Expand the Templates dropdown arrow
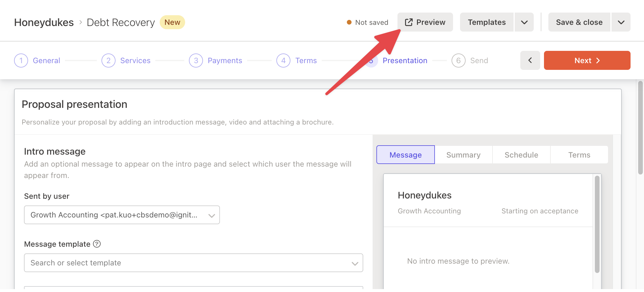Viewport: 644px width, 292px height. click(524, 22)
